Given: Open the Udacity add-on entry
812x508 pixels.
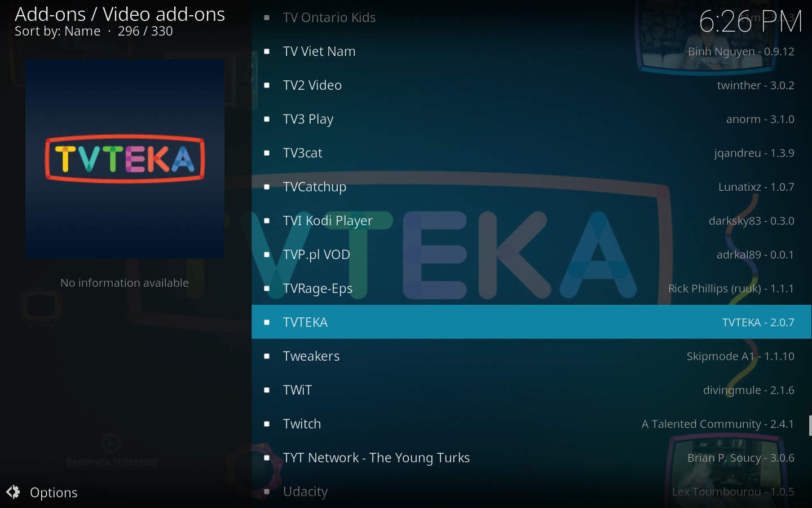Looking at the screenshot, I should coord(531,492).
